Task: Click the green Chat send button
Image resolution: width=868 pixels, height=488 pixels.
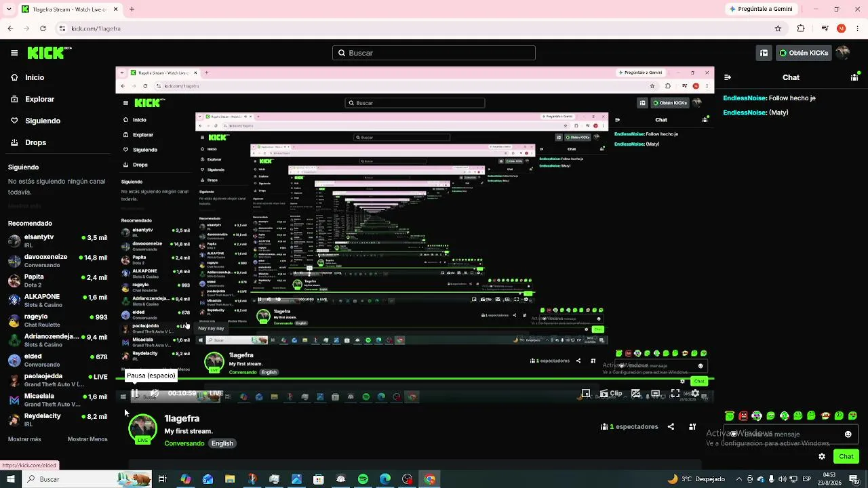Action: (846, 456)
